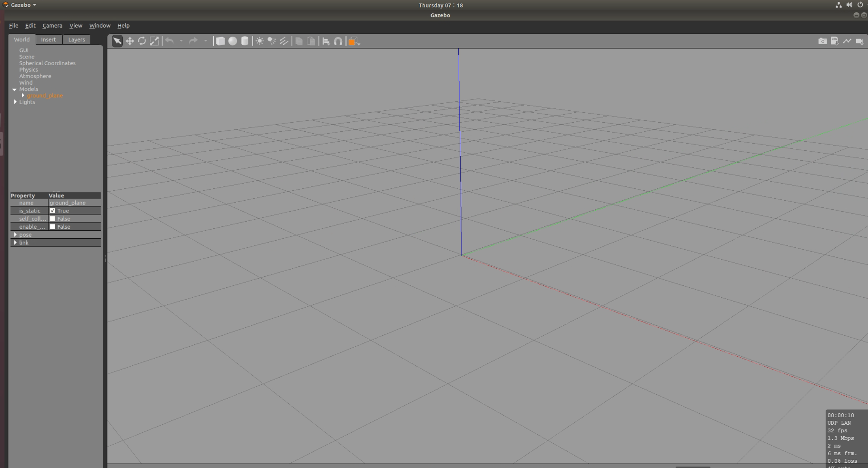
Task: Open the system volume indicator
Action: point(849,5)
